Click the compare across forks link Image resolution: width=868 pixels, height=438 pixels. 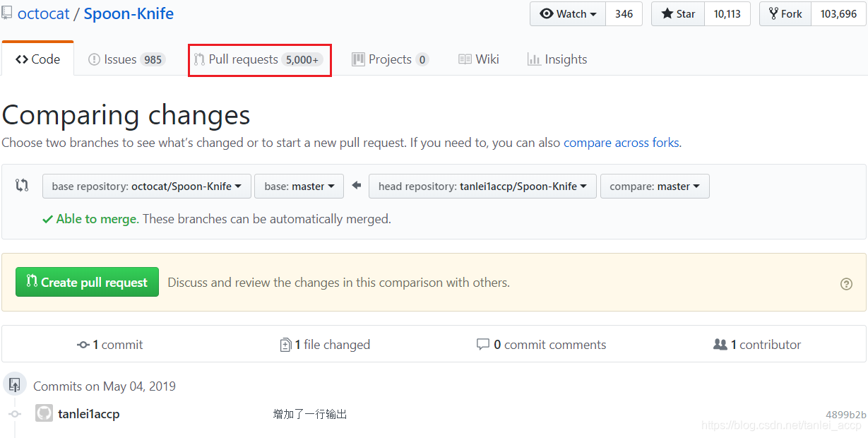[621, 143]
